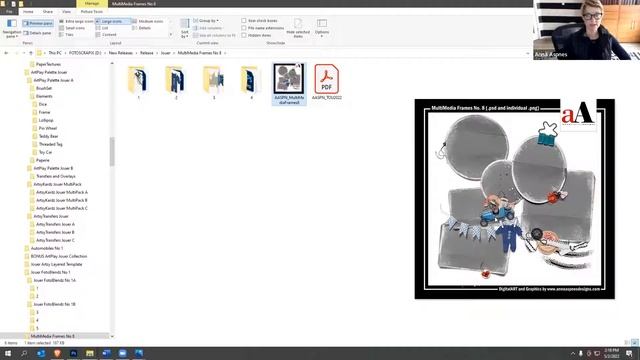Open folder 2 in file list
Image resolution: width=640 pixels, height=360 pixels.
pos(176,82)
